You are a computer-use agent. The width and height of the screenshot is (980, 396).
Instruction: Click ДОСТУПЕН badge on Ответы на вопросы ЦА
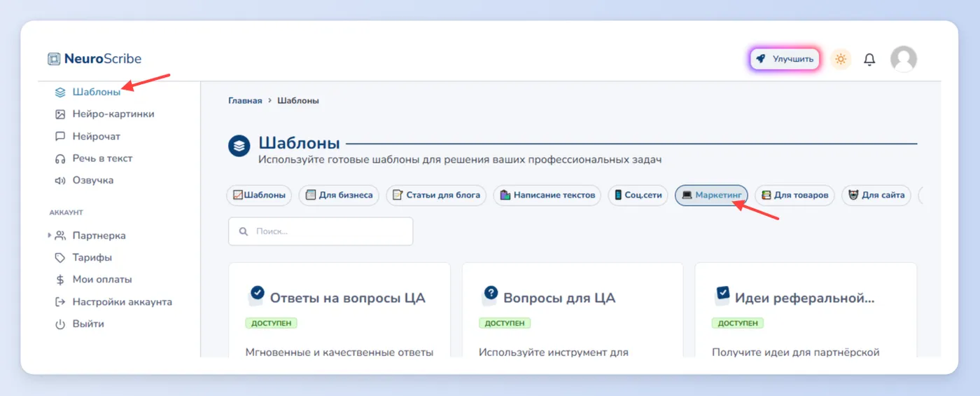point(272,323)
